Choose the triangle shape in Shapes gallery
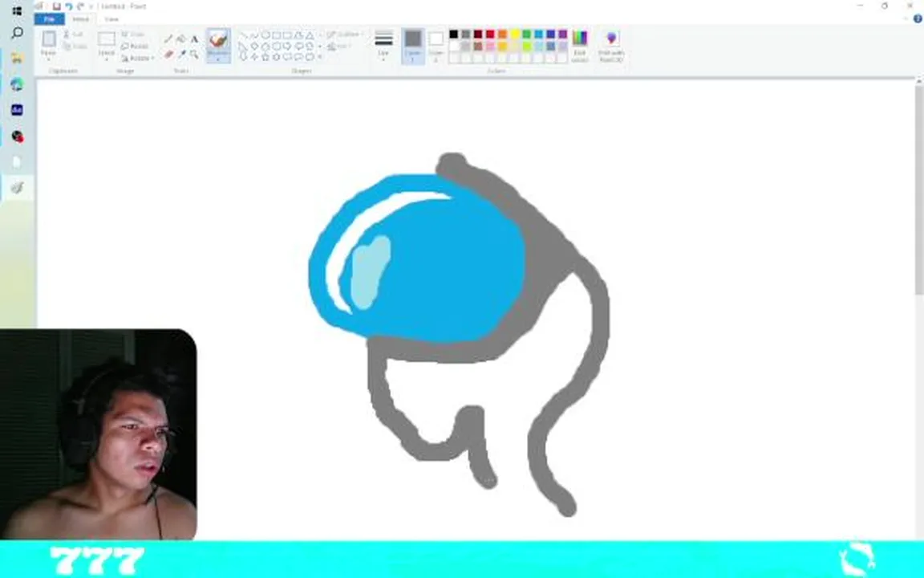924x578 pixels. tap(310, 35)
